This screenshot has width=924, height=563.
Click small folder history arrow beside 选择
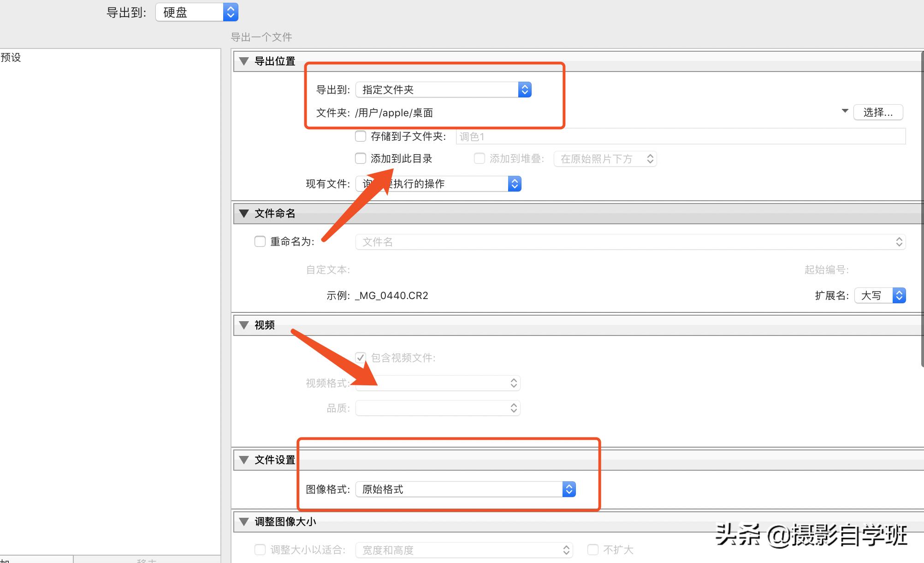point(845,111)
